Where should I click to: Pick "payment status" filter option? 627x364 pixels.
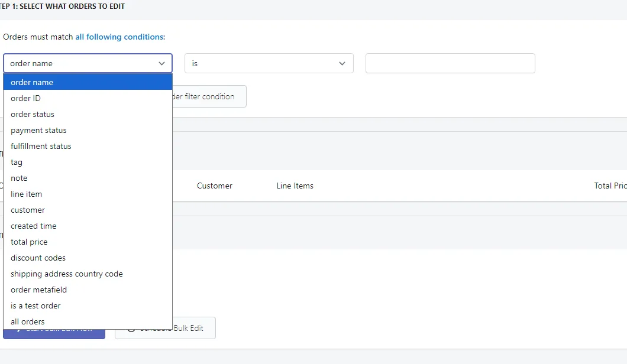pyautogui.click(x=88, y=130)
